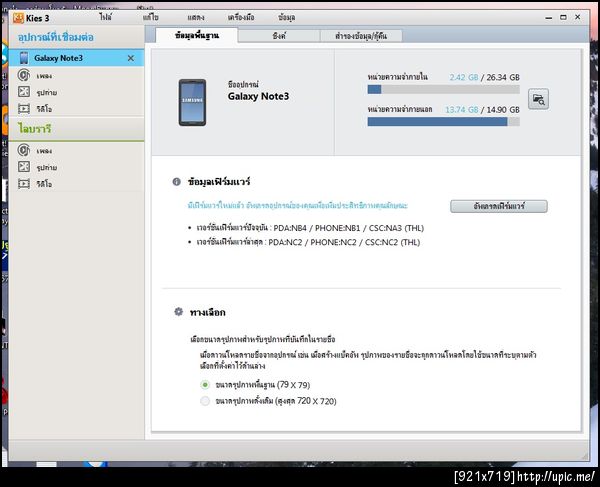Open the ข้อมูล (Help) menu
The height and width of the screenshot is (487, 600).
coord(287,17)
